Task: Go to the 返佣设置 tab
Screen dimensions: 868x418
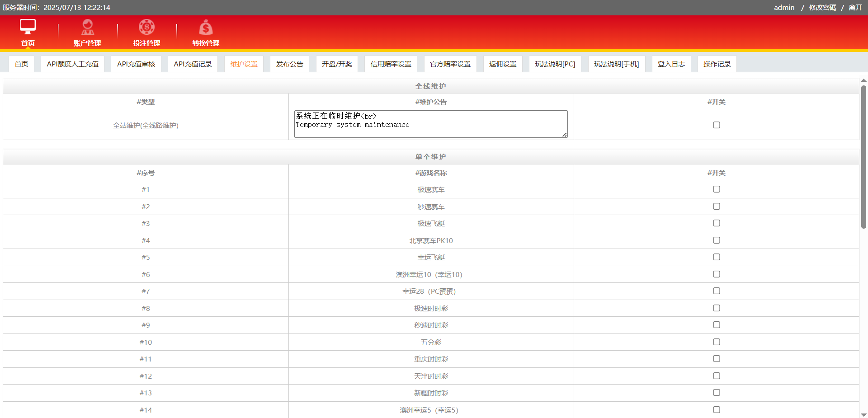Action: click(503, 64)
